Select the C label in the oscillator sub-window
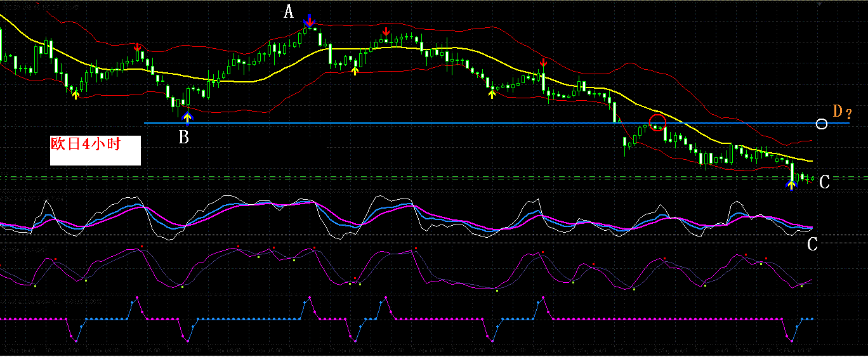The width and height of the screenshot is (868, 357). [x=812, y=243]
